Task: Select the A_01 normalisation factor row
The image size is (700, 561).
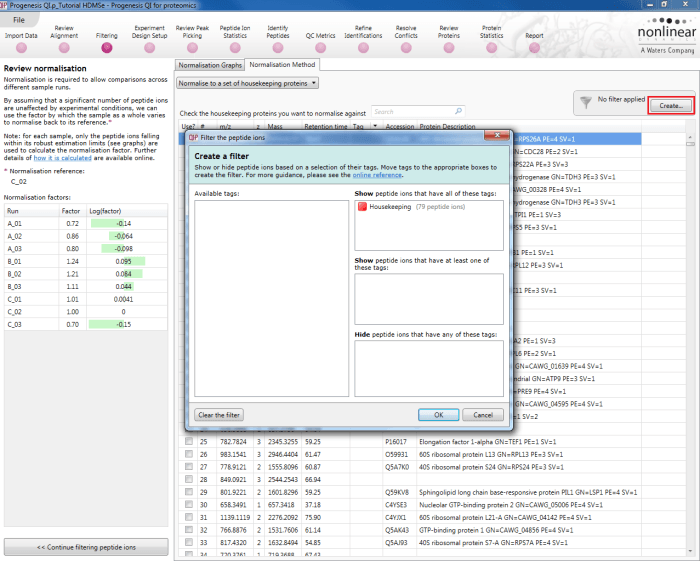Action: click(x=86, y=223)
